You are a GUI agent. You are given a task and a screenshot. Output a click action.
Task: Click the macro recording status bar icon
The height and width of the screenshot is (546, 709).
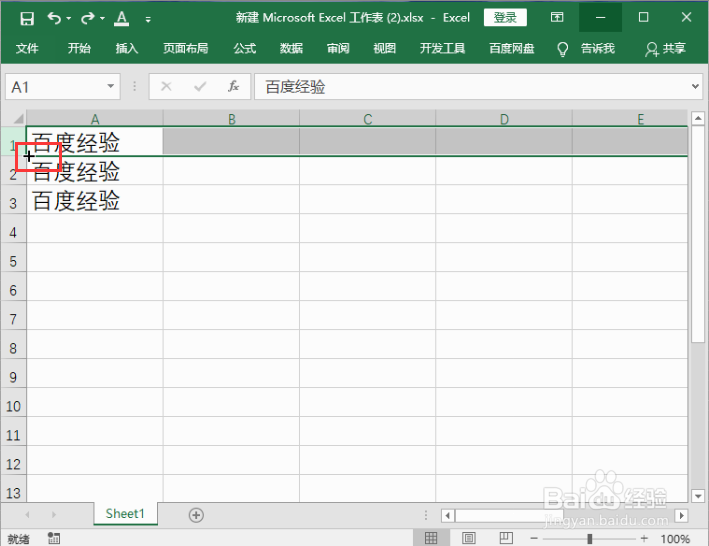54,538
